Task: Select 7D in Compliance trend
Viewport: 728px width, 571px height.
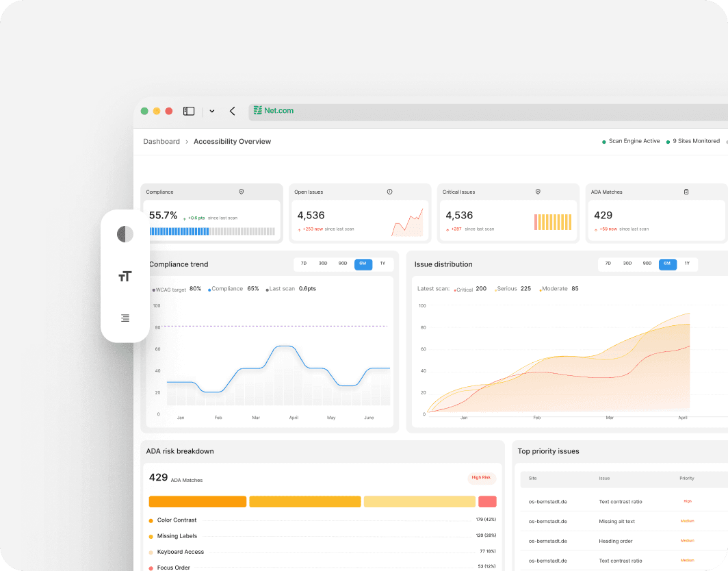Action: [304, 264]
